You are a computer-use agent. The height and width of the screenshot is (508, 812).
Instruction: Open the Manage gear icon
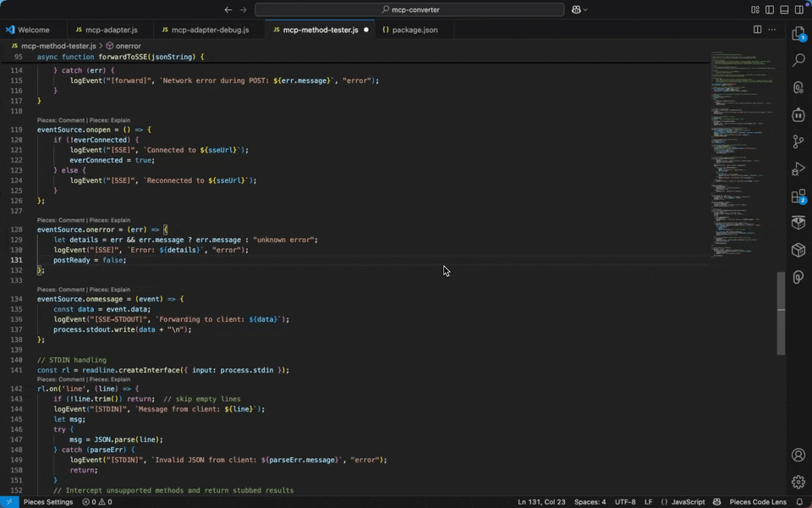[x=798, y=482]
